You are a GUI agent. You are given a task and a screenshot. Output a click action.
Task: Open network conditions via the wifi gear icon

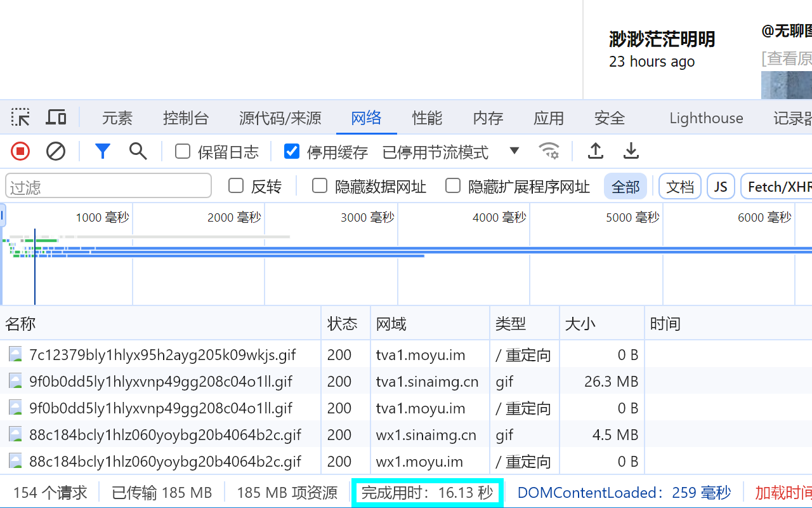pos(549,151)
